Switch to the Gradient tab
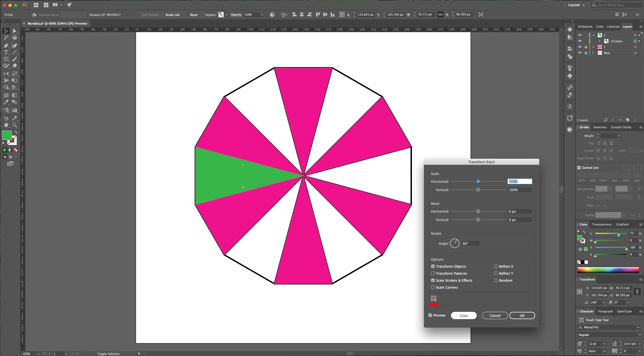Viewport: 644px width, 356px height. tap(622, 224)
